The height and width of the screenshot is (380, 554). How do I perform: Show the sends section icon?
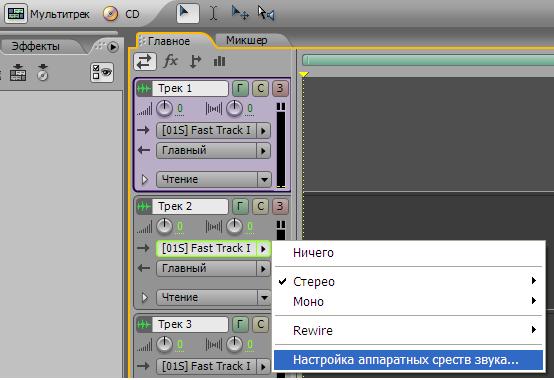(x=195, y=61)
